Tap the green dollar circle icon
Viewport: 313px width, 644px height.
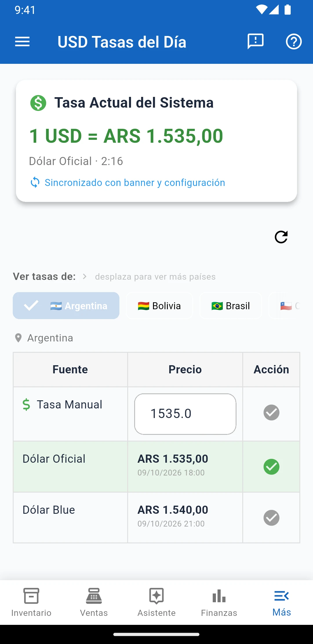pos(38,103)
